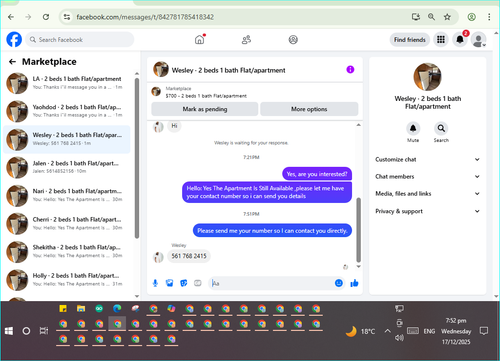Open Jalen - 2 beds conversation
Image resolution: width=500 pixels, height=361 pixels.
67,167
